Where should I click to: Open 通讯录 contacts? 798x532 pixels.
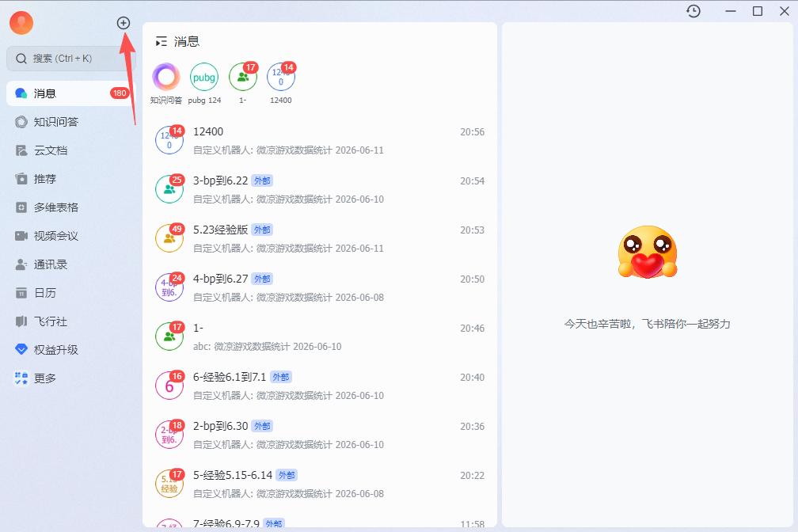(x=70, y=264)
